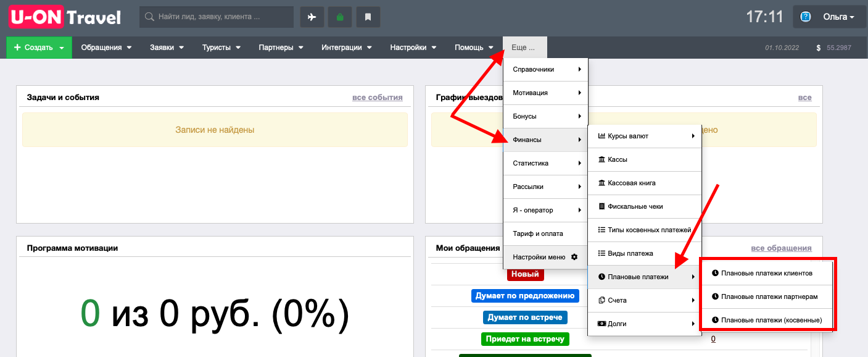Expand arrow next to Долги
This screenshot has height=357, width=868.
(693, 324)
